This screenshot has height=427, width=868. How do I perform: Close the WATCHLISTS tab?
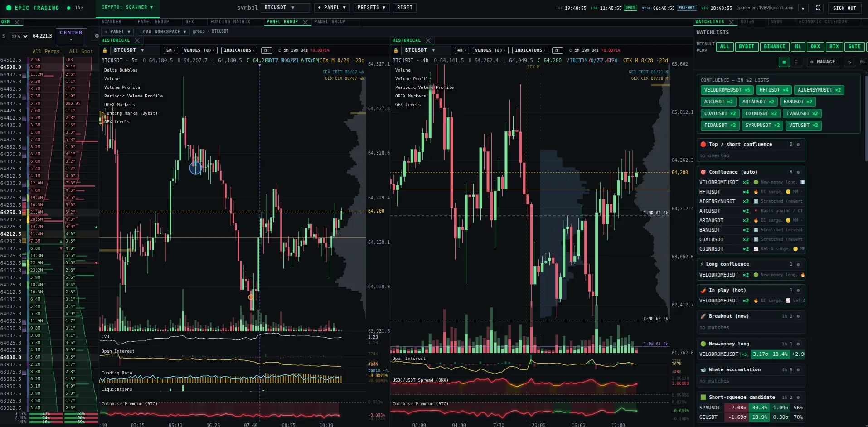pyautogui.click(x=731, y=22)
